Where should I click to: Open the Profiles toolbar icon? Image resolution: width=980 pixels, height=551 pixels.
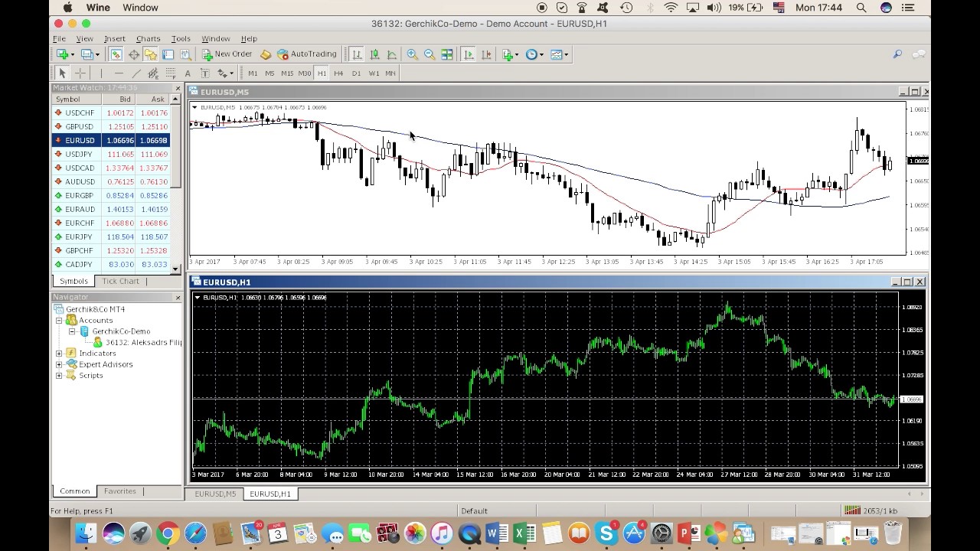click(x=87, y=54)
